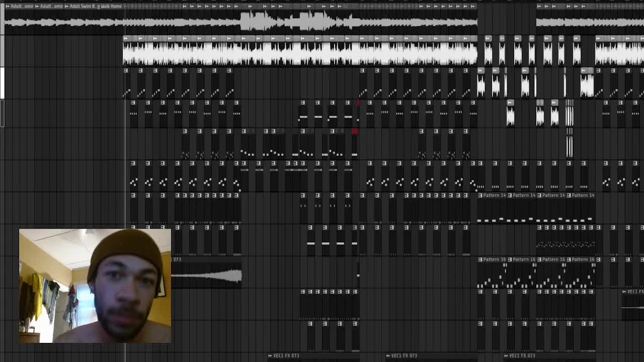Viewport: 644px width, 362px height.
Task: Click the second Pattern 16 clip label
Action: [524, 259]
